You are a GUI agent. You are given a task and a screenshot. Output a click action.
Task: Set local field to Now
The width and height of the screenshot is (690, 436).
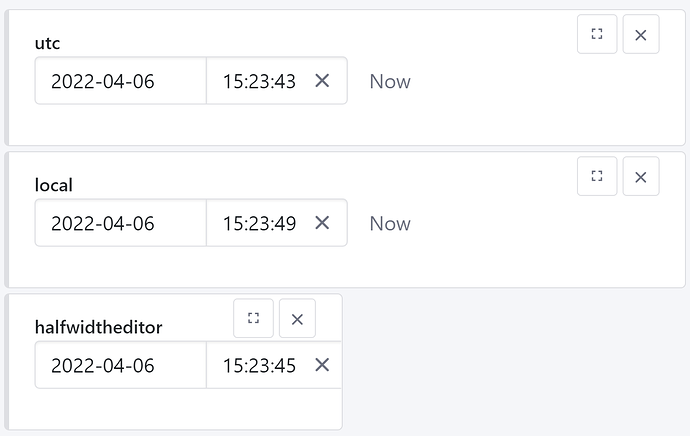390,223
